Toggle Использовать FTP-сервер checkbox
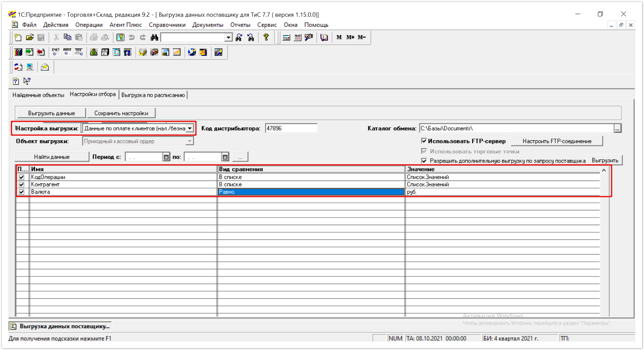The height and width of the screenshot is (350, 644). (x=424, y=141)
